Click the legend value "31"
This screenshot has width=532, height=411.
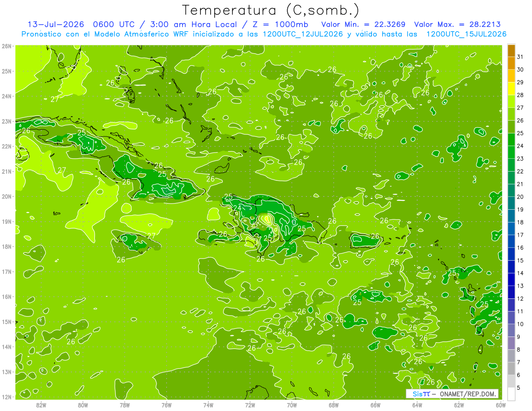pos(520,57)
